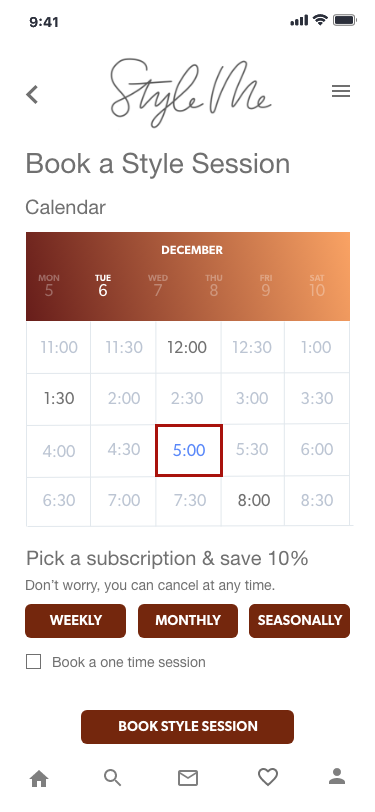Click BOOK STYLE SESSION button
Image resolution: width=375 pixels, height=812 pixels.
[x=188, y=727]
